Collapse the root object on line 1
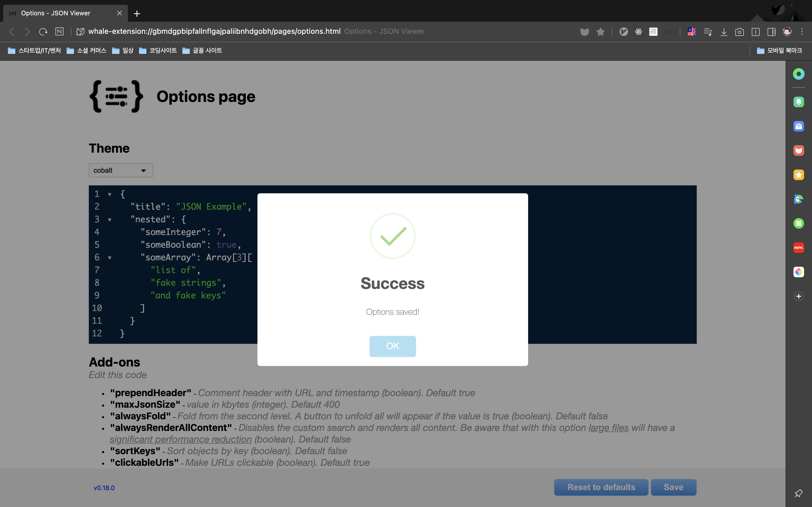Viewport: 812px width, 507px height. pos(109,195)
